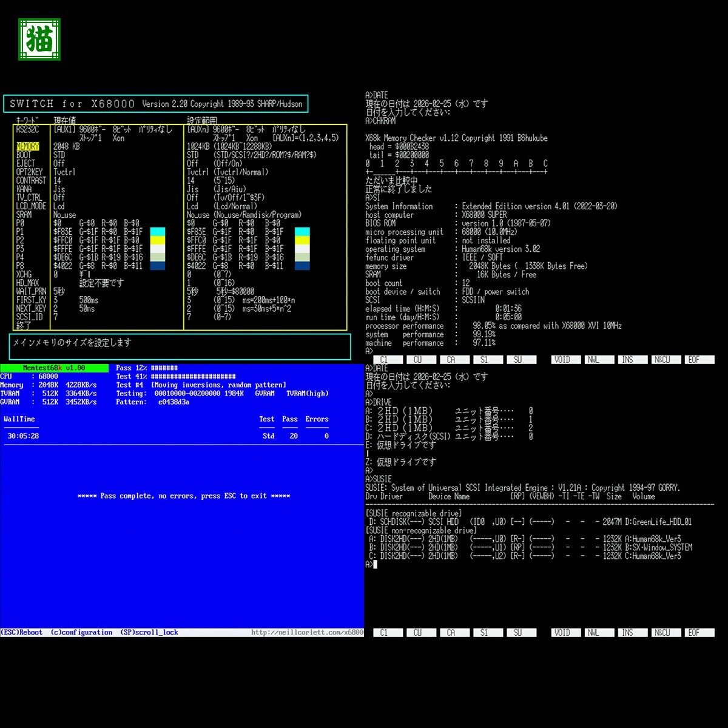728x728 pixels.
Task: Click (c)configuration in Memtest68k footer
Action: pyautogui.click(x=81, y=632)
